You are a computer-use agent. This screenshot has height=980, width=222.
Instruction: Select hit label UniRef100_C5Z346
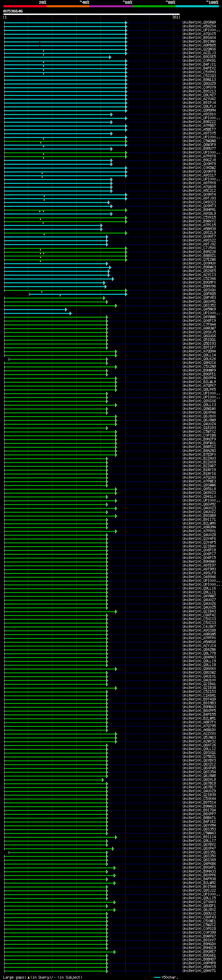coord(199,278)
